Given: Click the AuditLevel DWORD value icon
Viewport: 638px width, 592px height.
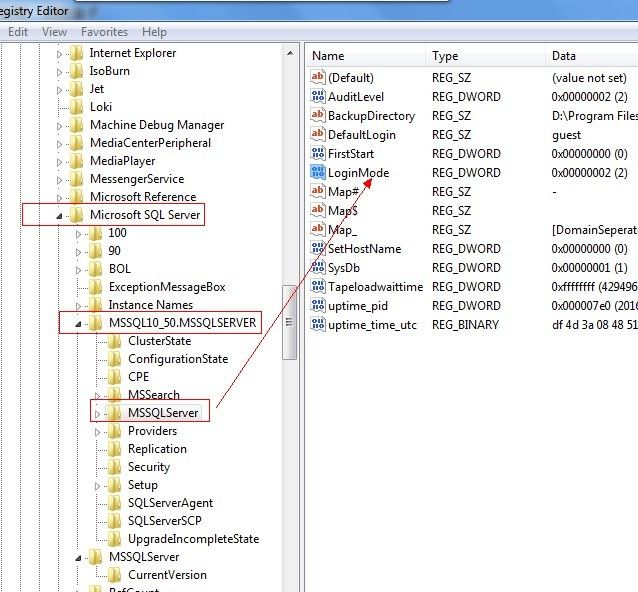Looking at the screenshot, I should point(318,96).
